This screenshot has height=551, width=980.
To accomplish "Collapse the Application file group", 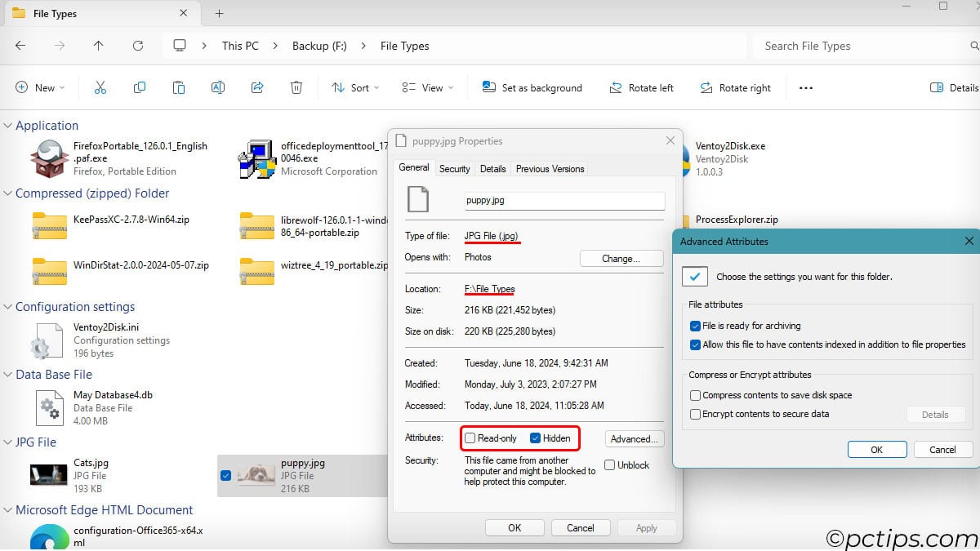I will tap(8, 126).
